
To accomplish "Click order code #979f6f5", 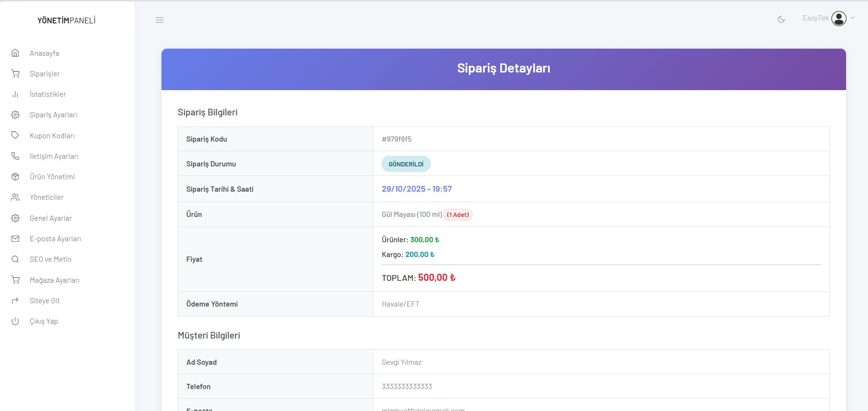I will (396, 139).
